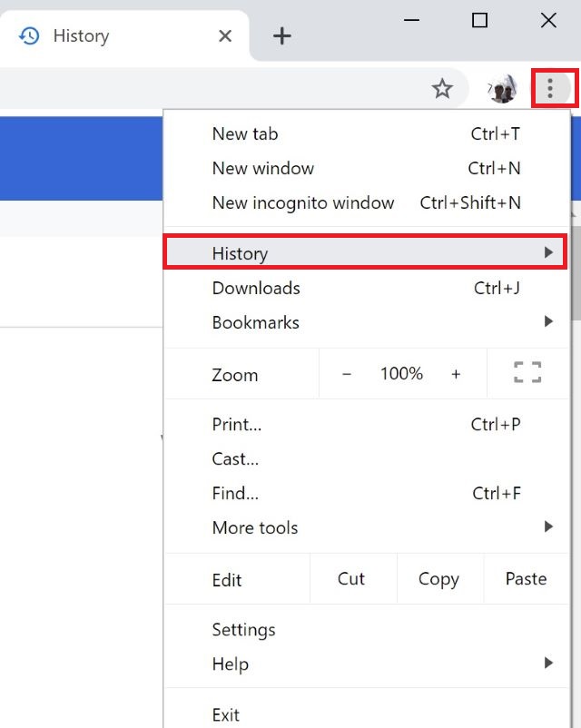Click the three-dot Chrome menu icon
The height and width of the screenshot is (728, 581).
tap(550, 88)
